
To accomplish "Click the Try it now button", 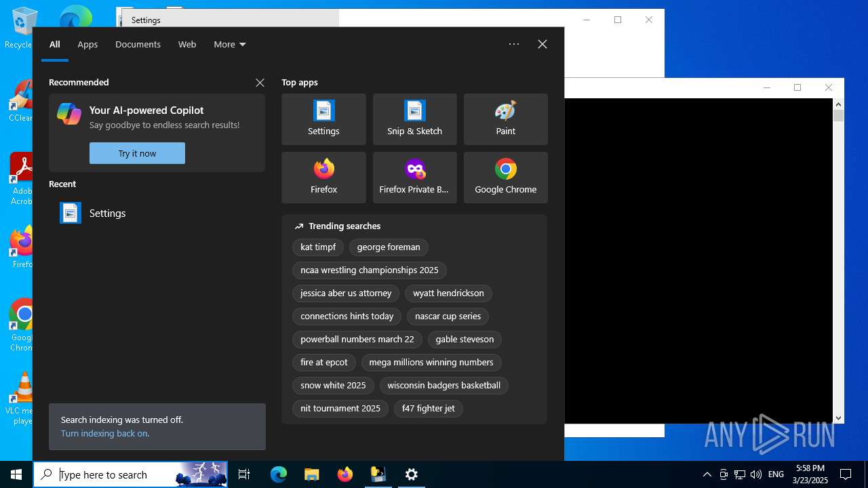I will click(x=137, y=153).
